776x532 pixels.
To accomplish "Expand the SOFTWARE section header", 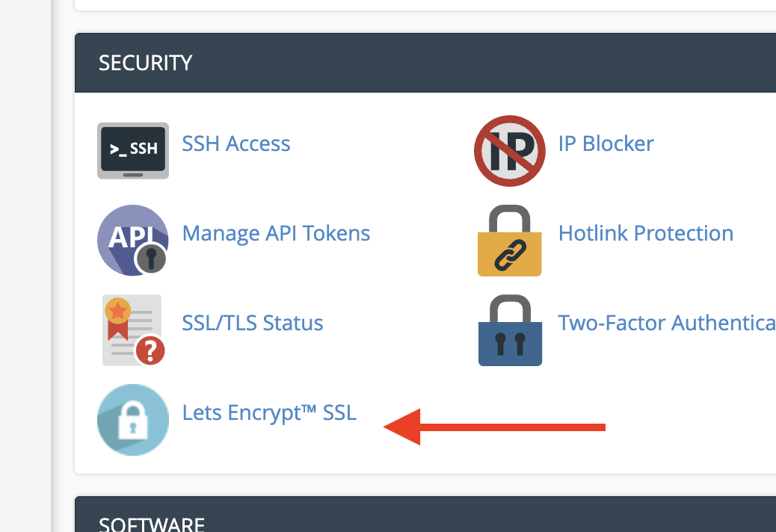I will 425,514.
